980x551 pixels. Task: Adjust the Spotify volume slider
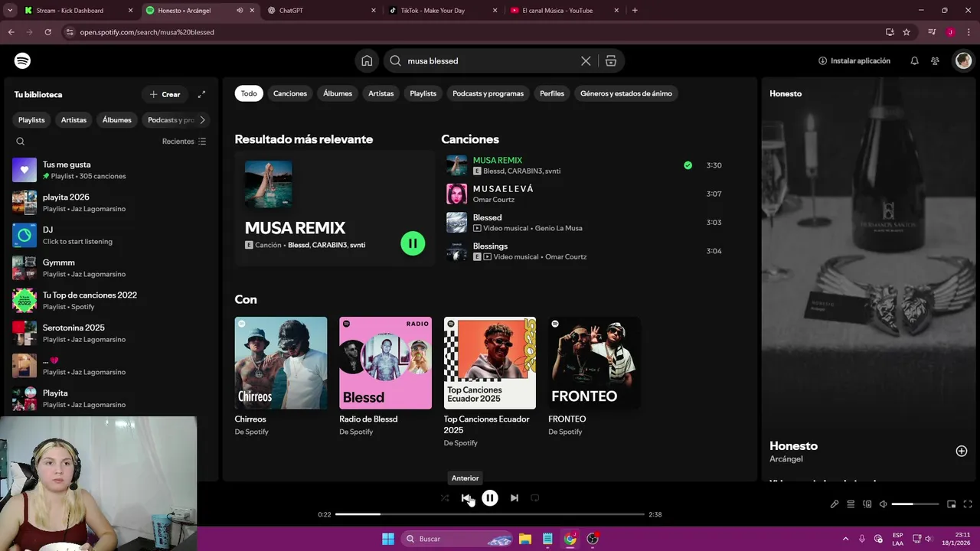pyautogui.click(x=915, y=504)
